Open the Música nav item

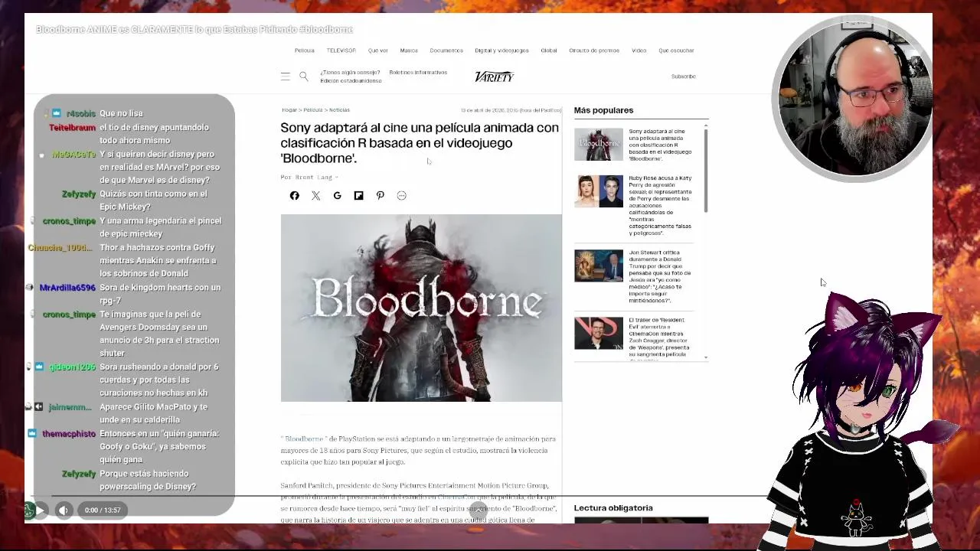tap(409, 51)
